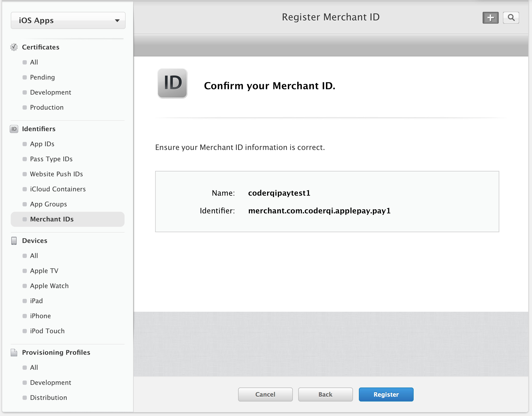Go to Pass Type IDs
532x416 pixels.
click(51, 159)
